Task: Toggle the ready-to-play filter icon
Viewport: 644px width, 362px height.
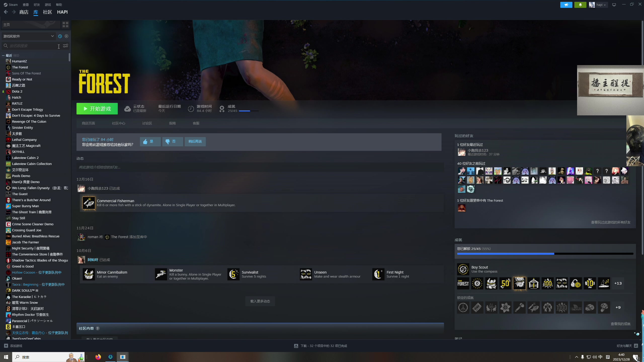Action: [66, 36]
